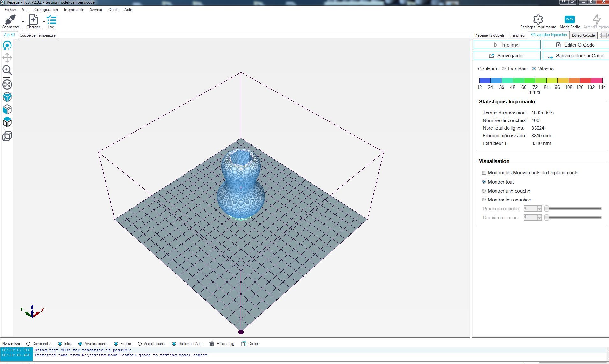Open the Charger file load icon
This screenshot has width=609, height=364.
tap(33, 19)
